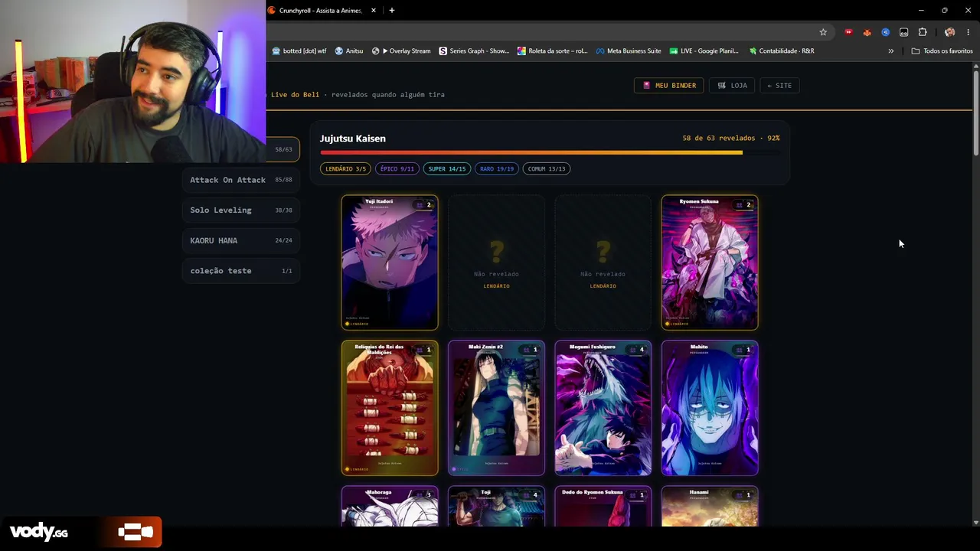Select the Solo Leveling collection
Screen dimensions: 980x551
(x=241, y=210)
